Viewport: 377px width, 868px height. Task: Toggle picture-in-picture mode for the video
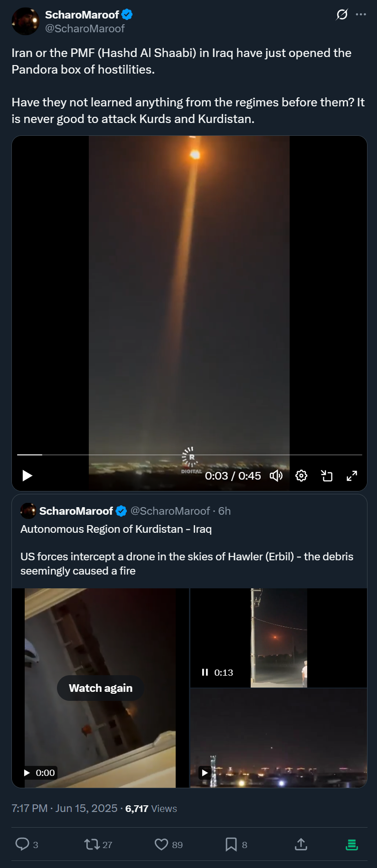[x=327, y=475]
